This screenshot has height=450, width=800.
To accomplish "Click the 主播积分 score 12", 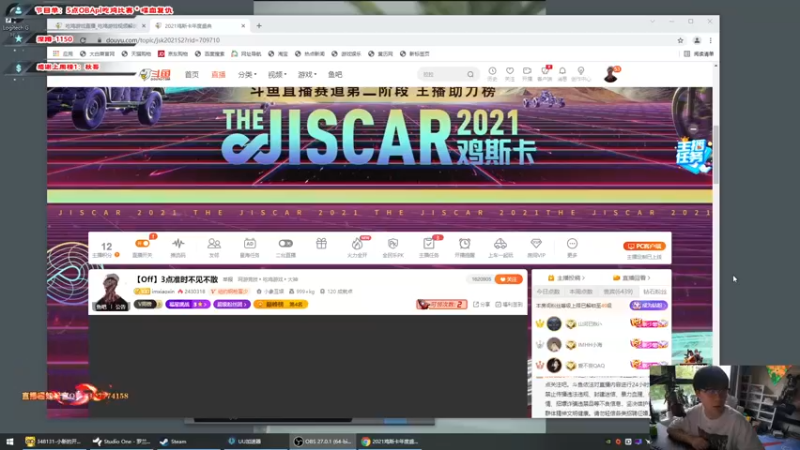I will pos(106,246).
